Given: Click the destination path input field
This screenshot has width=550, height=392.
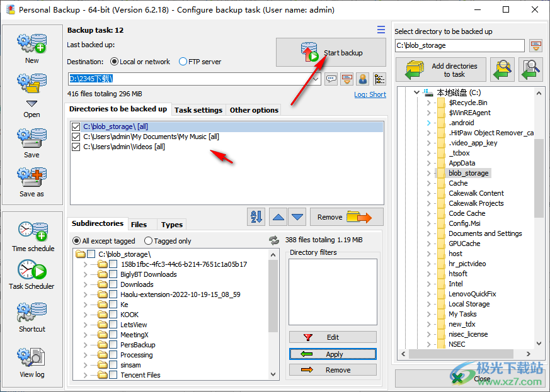Looking at the screenshot, I should [x=190, y=79].
